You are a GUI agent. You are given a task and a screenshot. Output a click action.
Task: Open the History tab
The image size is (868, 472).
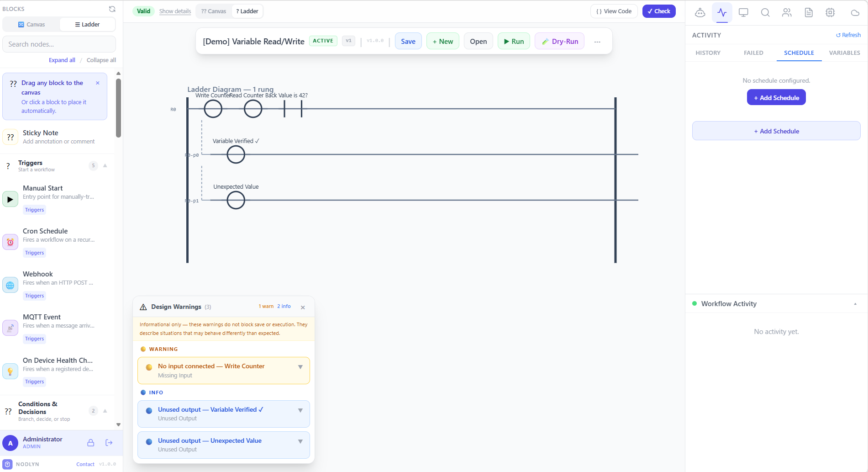point(708,53)
